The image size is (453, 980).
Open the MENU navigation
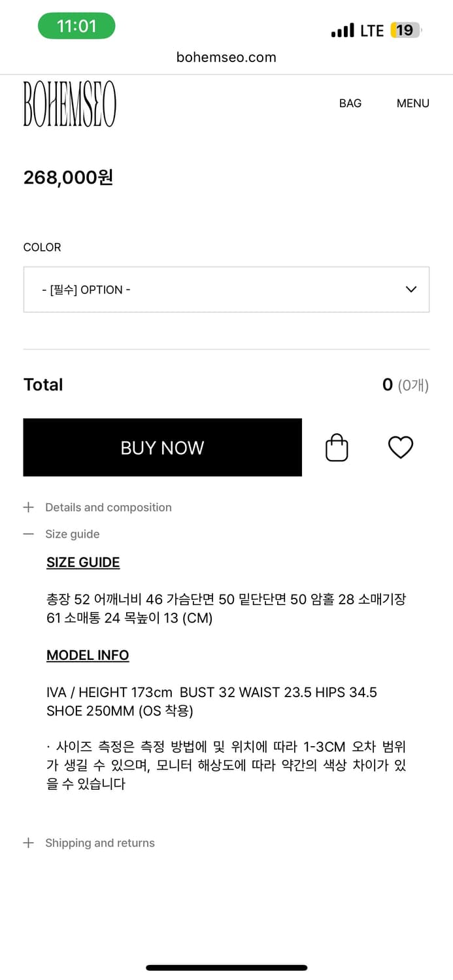point(413,103)
